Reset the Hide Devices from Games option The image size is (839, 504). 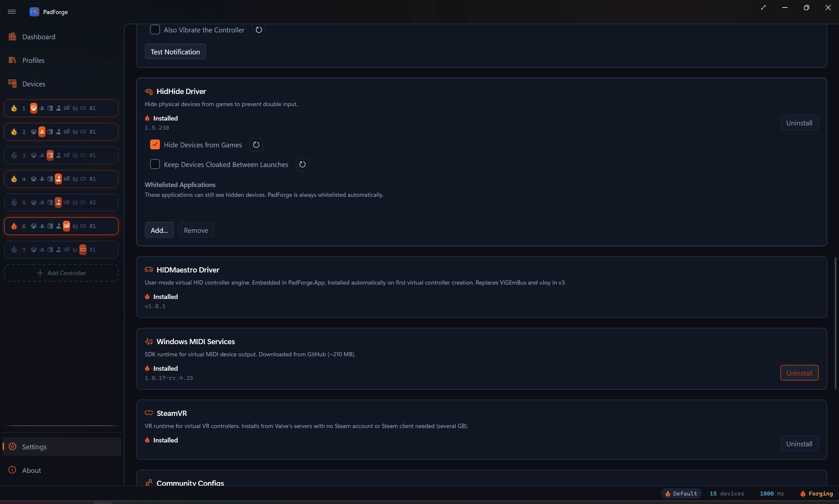tap(256, 145)
